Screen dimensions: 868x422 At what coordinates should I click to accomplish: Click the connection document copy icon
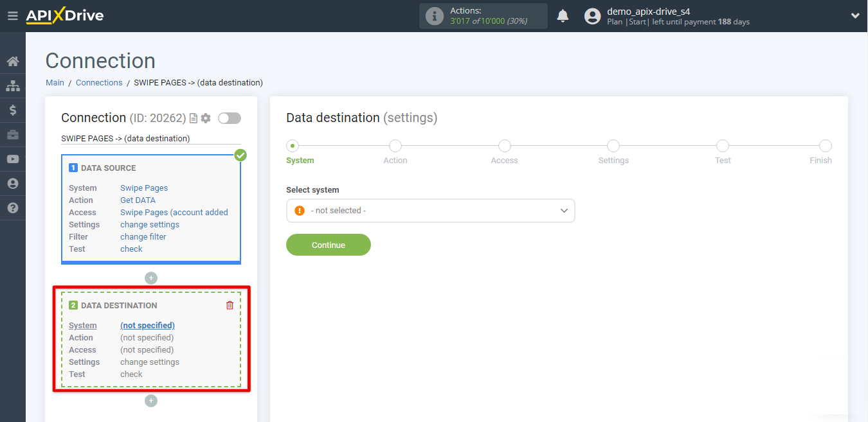(194, 118)
